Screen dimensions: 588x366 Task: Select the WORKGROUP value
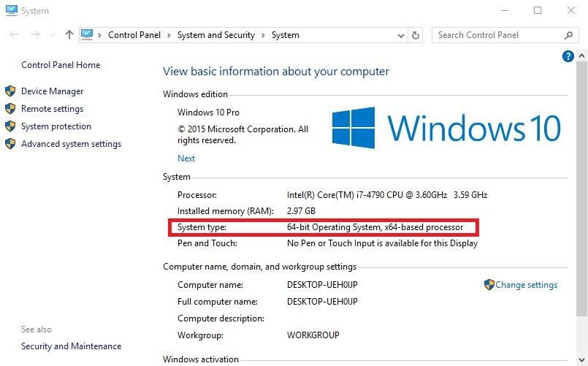(x=313, y=335)
